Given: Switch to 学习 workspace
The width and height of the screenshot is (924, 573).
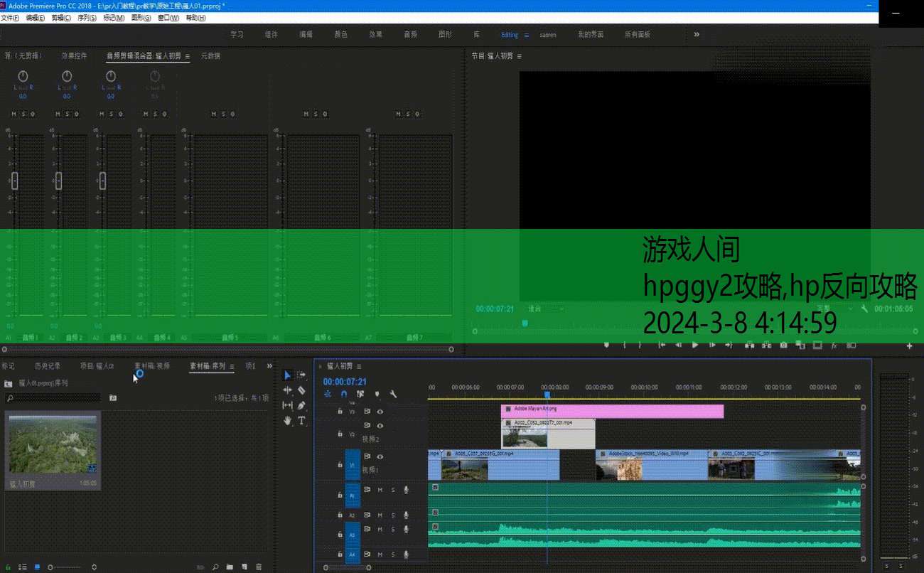Looking at the screenshot, I should pyautogui.click(x=237, y=34).
